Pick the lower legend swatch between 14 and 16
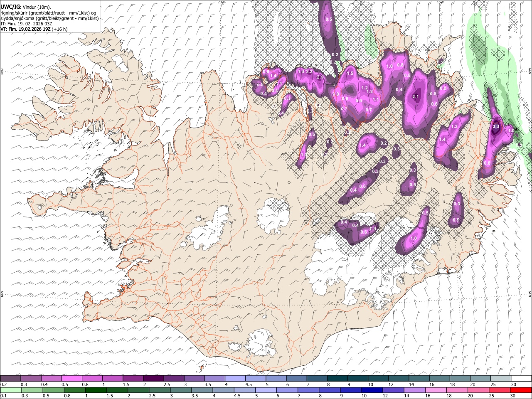Viewport: 532px width, 399px height. 414,390
